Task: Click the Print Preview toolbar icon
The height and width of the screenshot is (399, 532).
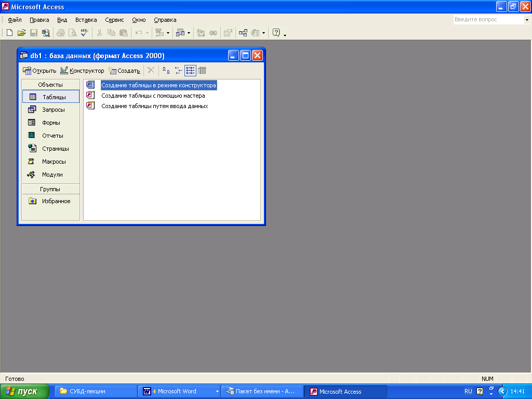Action: tap(73, 33)
